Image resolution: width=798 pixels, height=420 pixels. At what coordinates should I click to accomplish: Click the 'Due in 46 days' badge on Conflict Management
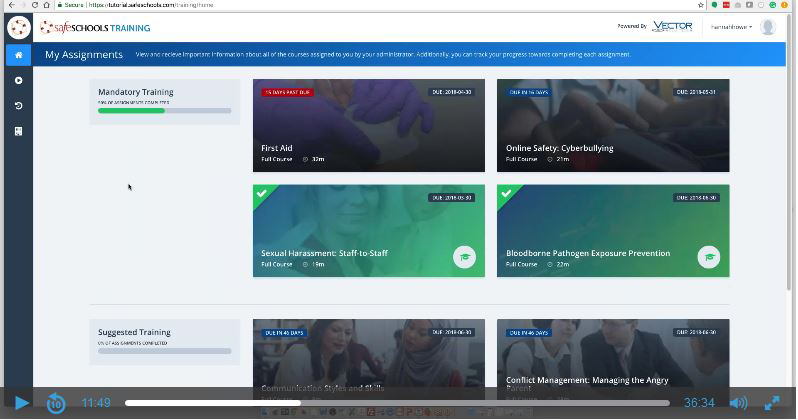tap(529, 333)
